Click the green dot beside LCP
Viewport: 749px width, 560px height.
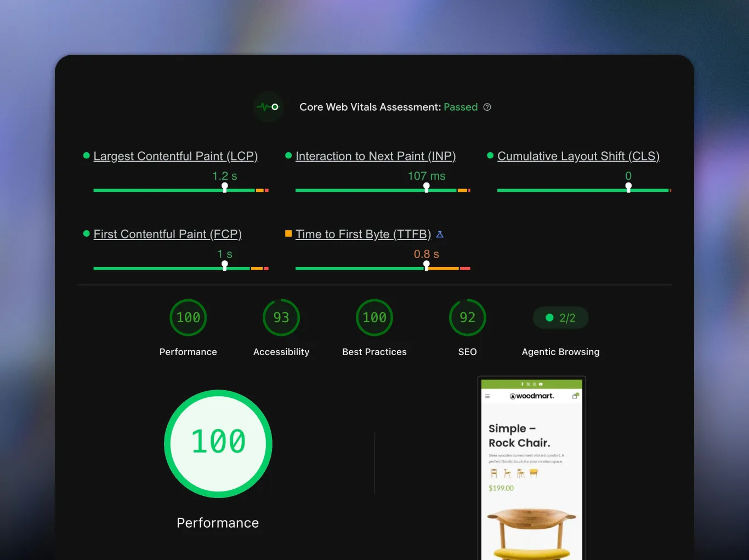(x=86, y=156)
